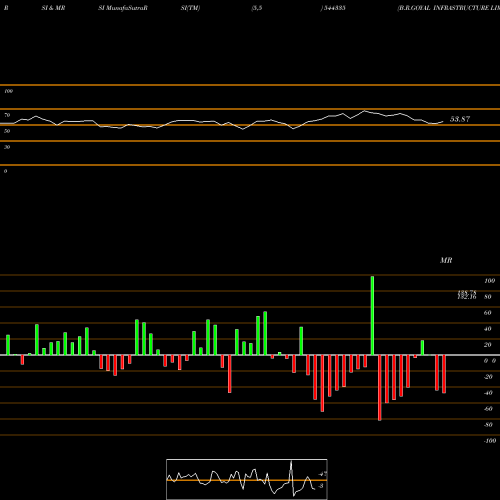The width and height of the screenshot is (500, 500).
Task: Click the RSI scale label 30
Action: (7, 147)
